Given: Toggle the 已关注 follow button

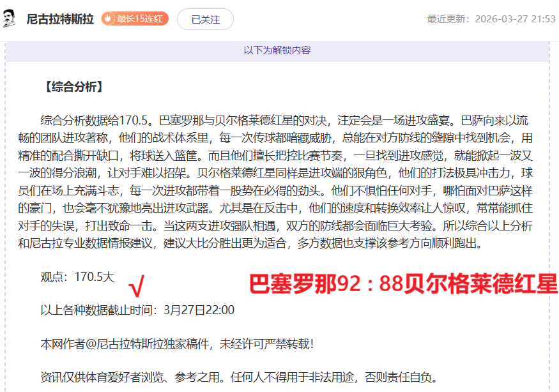Looking at the screenshot, I should (x=205, y=19).
